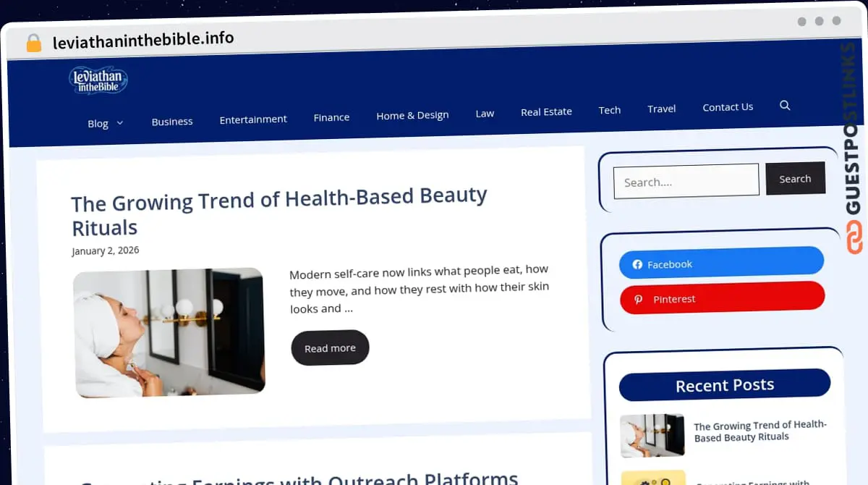Open the Pinterest social button

(x=722, y=298)
